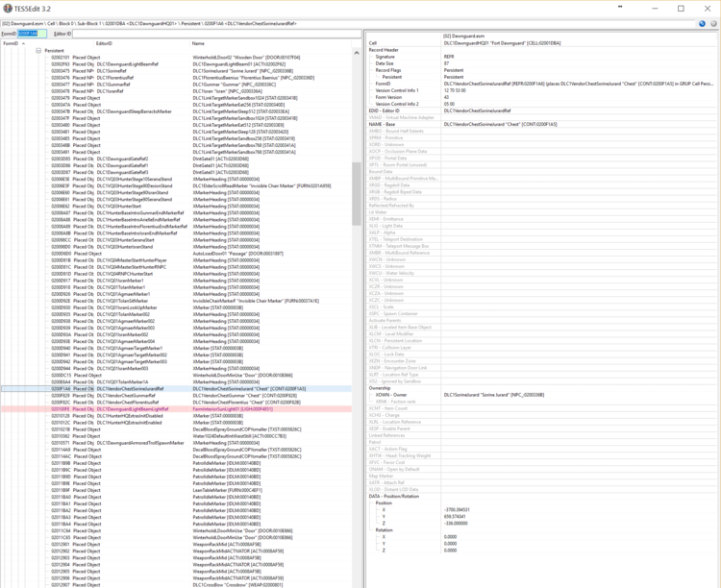Viewport: 721px width, 588px height.
Task: Select the DLC1VendorChestFlorentiusRef row
Action: (x=176, y=403)
